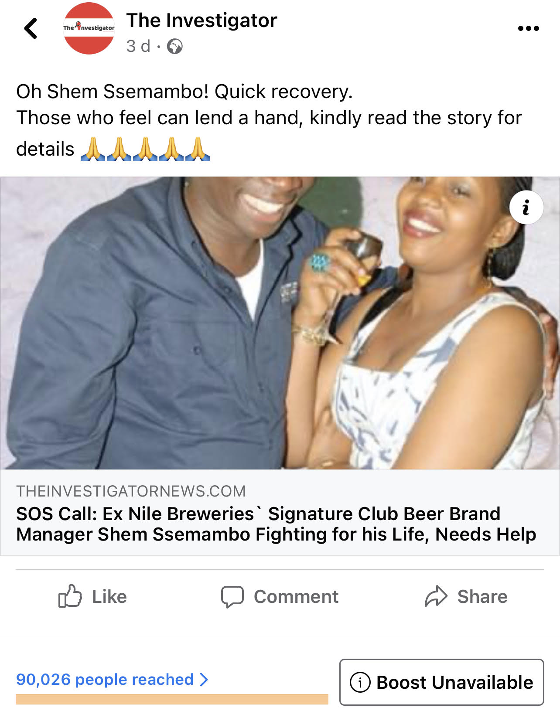
Task: Tap the Boost Unavailable button
Action: pyautogui.click(x=441, y=682)
